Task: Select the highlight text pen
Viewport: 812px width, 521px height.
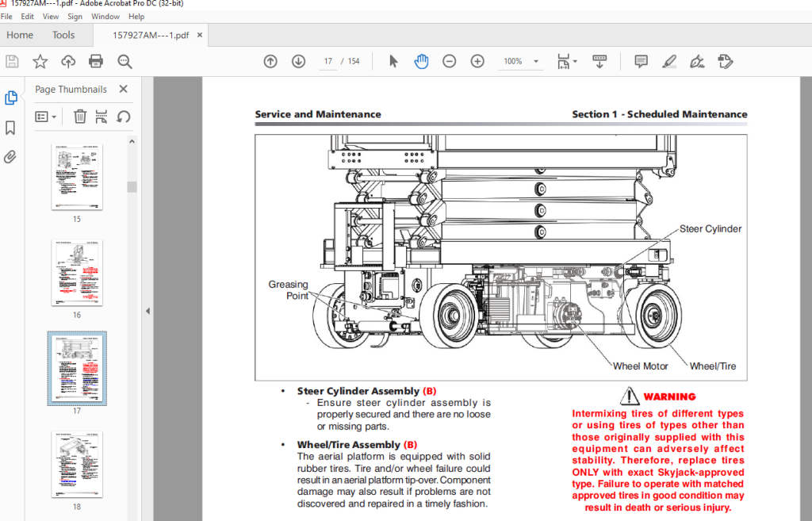Action: click(x=669, y=62)
